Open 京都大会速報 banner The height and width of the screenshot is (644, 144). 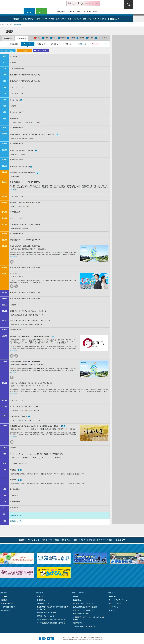[127, 558]
